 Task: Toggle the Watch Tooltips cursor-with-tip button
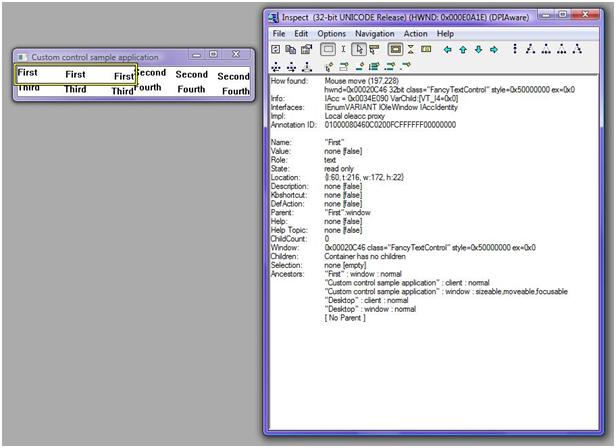pos(374,49)
